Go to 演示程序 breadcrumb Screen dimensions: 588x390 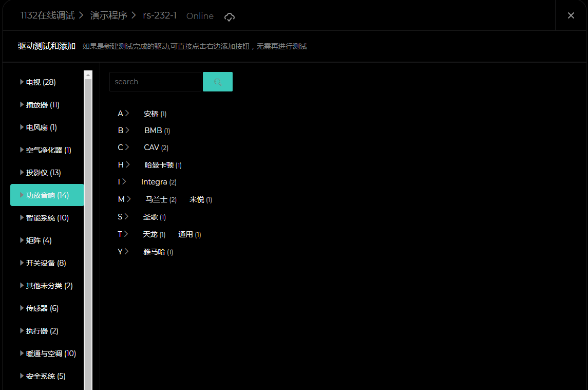(109, 15)
